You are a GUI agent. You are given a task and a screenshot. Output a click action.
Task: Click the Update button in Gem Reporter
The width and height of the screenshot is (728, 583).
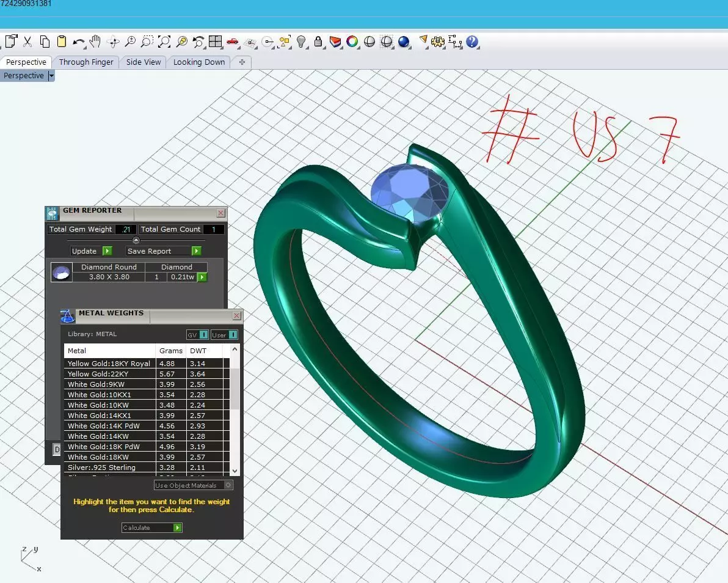coord(91,251)
